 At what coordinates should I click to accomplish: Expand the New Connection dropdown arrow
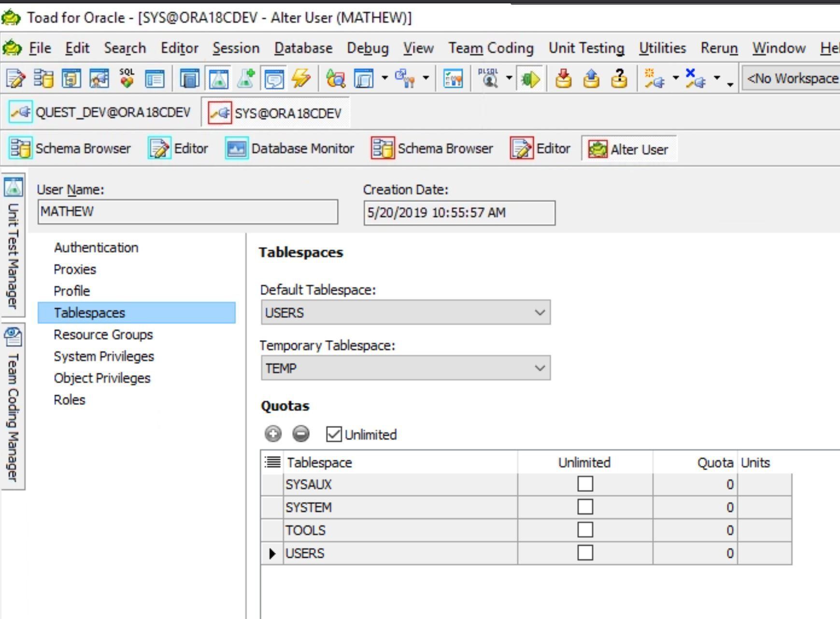pos(675,77)
